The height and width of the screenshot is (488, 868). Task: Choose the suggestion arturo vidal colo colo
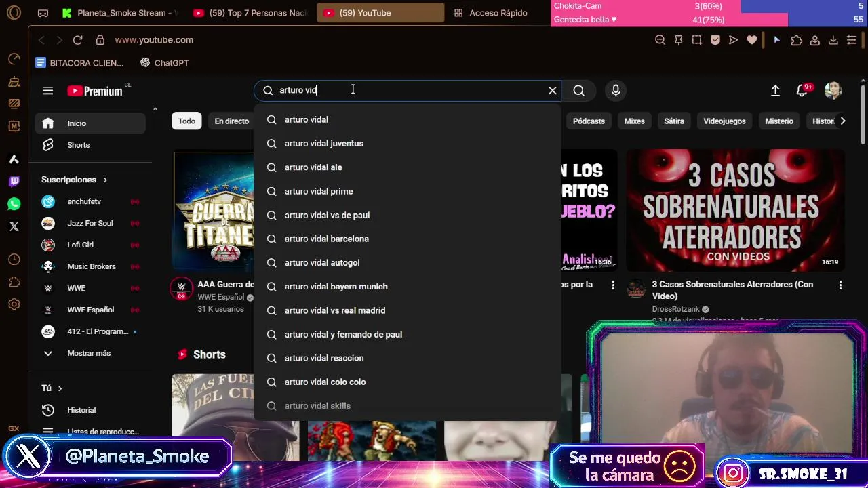(408, 382)
